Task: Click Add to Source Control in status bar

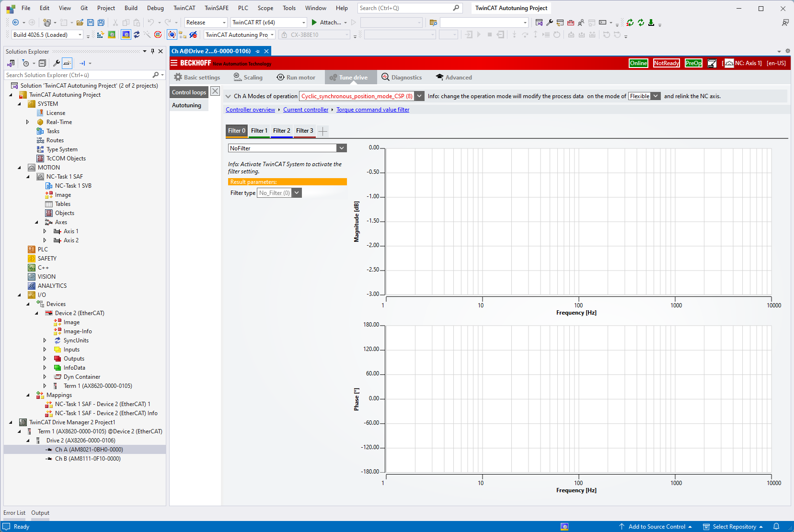Action: click(656, 526)
